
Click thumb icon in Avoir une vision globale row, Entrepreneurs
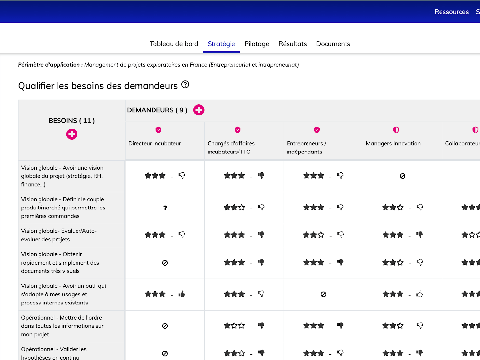340,175
